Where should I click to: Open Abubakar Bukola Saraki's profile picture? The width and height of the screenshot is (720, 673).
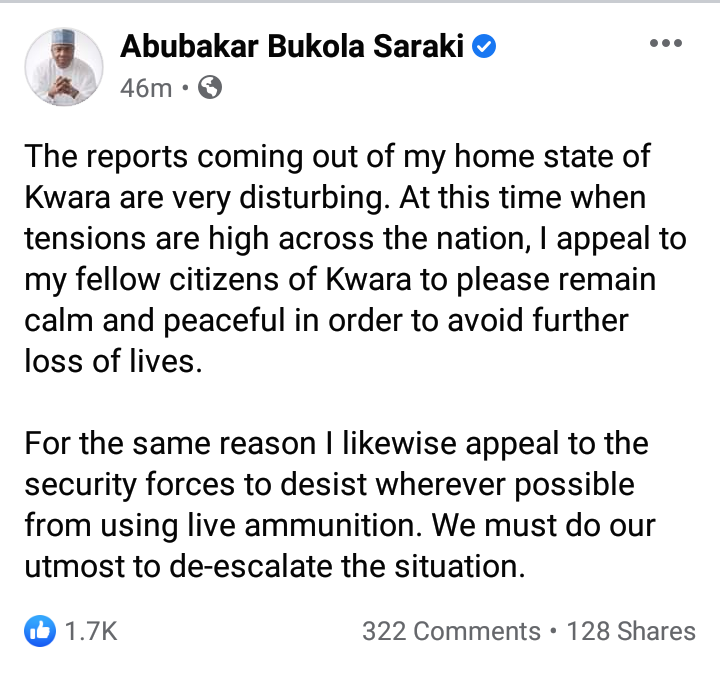point(63,66)
